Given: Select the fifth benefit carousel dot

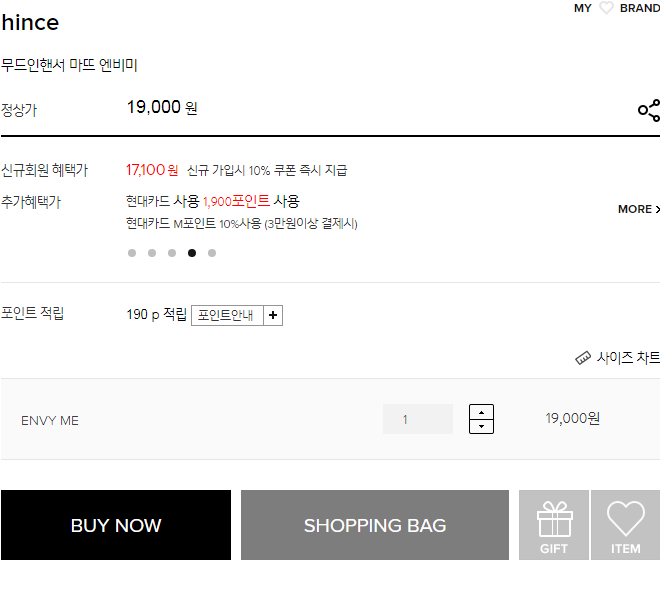Looking at the screenshot, I should click(212, 253).
